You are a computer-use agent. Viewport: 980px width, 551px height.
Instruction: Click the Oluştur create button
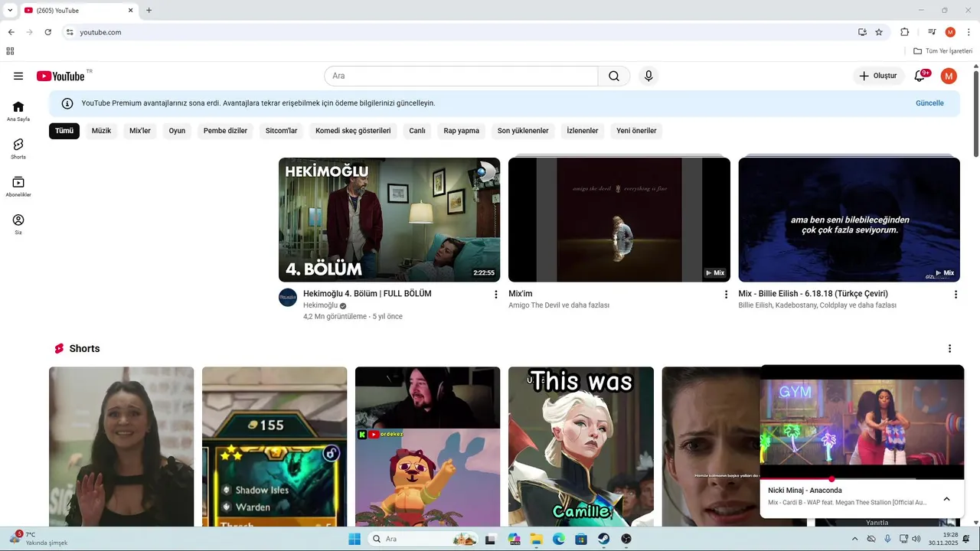pos(878,76)
